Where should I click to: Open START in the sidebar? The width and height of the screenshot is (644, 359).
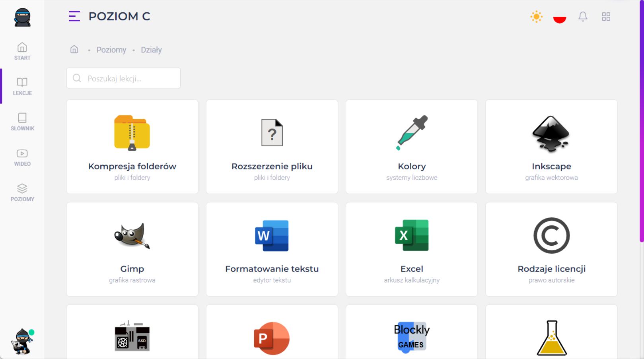point(22,51)
